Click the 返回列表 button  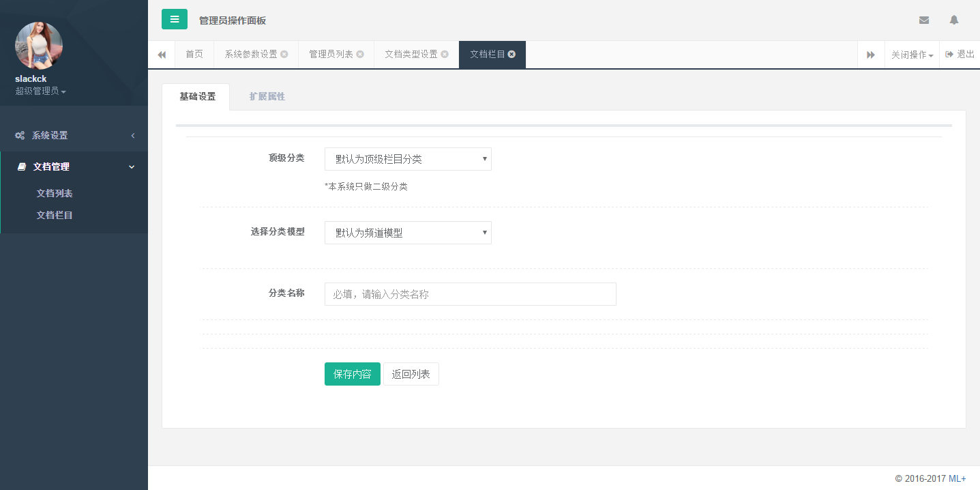pyautogui.click(x=411, y=374)
